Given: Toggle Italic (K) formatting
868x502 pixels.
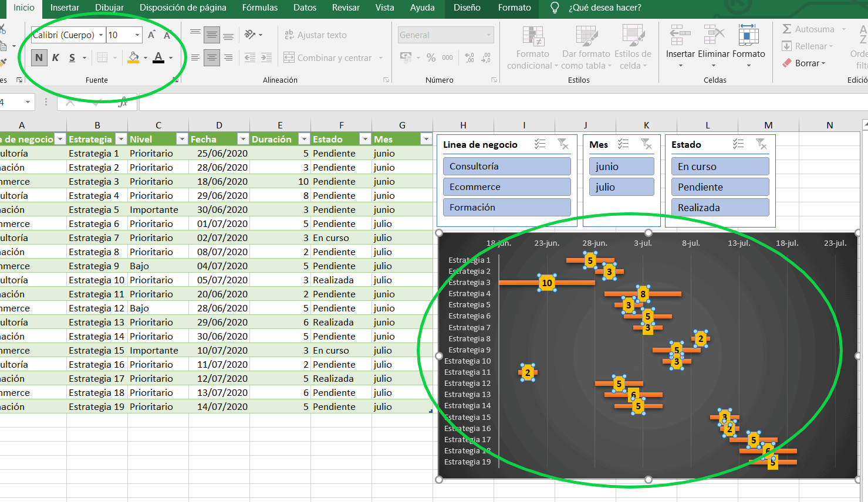Looking at the screenshot, I should pos(56,57).
